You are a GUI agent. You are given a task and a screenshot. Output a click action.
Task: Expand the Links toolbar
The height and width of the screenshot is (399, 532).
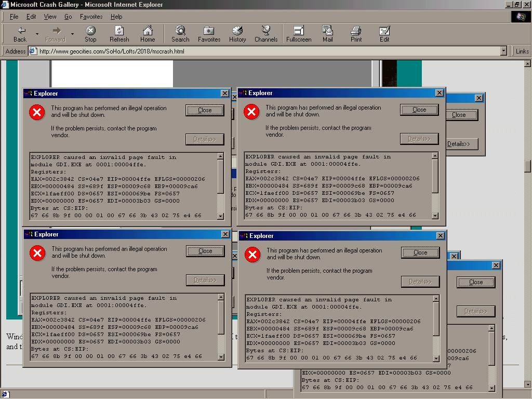coord(522,51)
